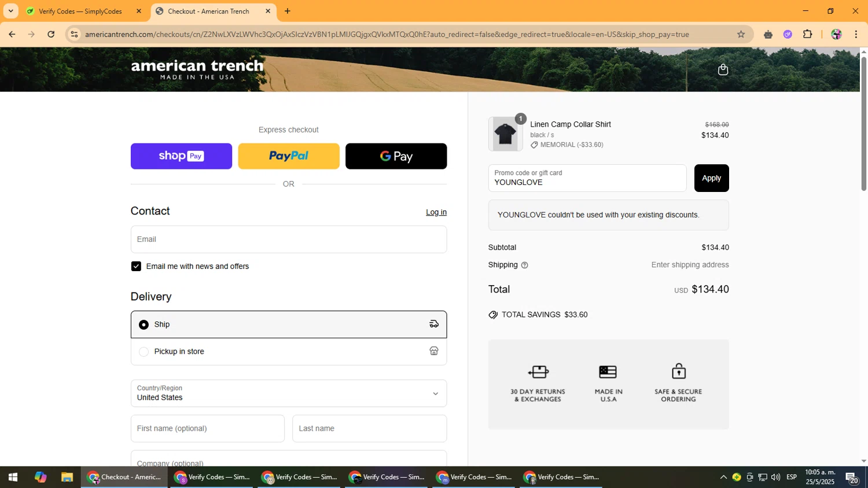Click the MEMORIAL discount tag icon
The height and width of the screenshot is (488, 868).
[534, 145]
